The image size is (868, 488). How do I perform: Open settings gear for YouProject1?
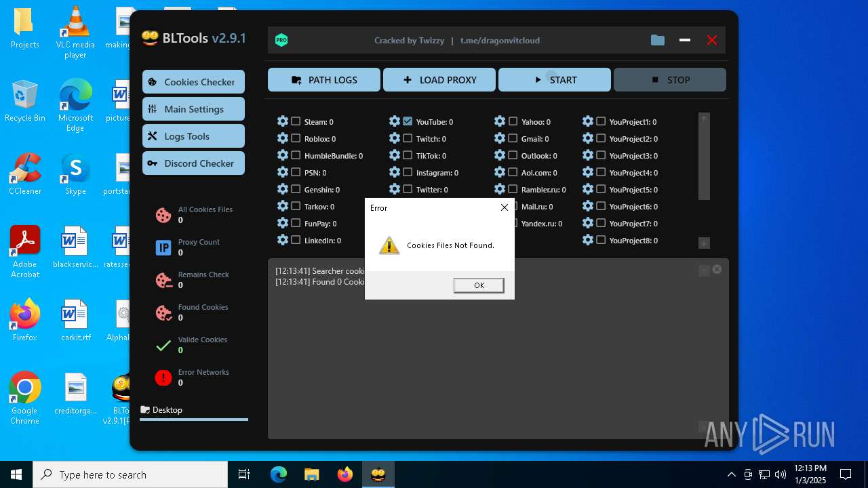pyautogui.click(x=588, y=121)
